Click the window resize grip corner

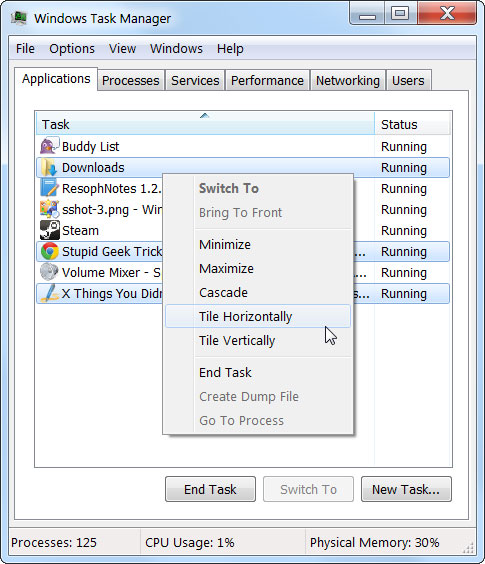tap(468, 547)
